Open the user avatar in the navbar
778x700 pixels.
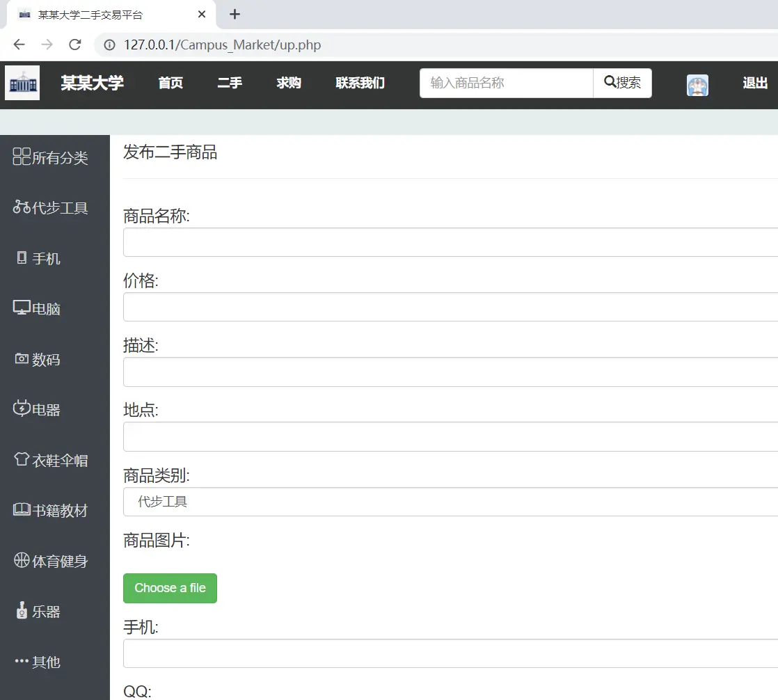[x=697, y=86]
